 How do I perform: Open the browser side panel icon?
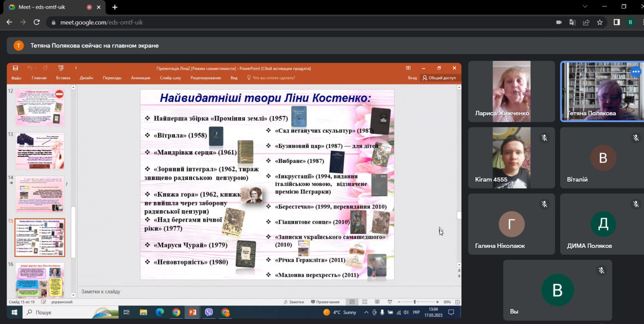(x=616, y=22)
